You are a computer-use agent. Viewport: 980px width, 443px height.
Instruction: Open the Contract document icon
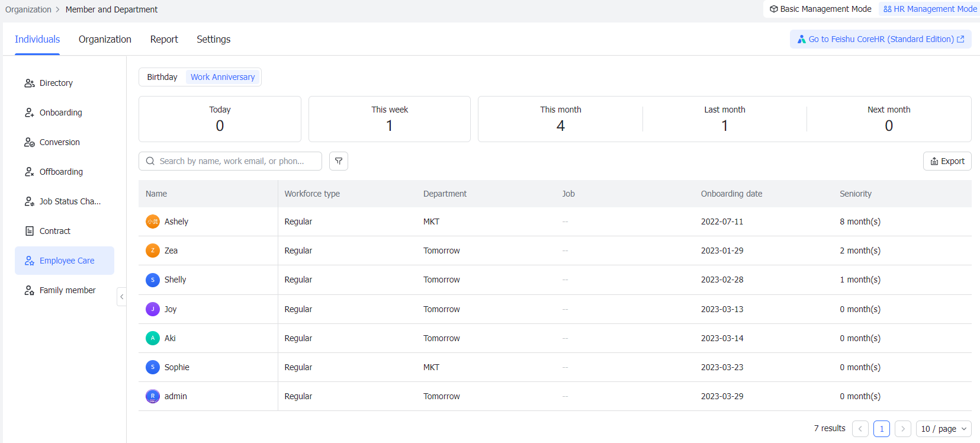pos(29,232)
